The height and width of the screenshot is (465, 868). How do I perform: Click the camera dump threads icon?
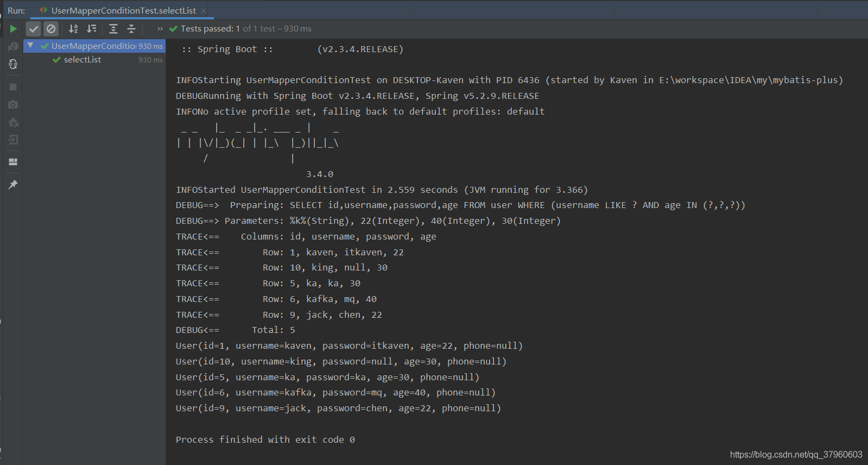pos(13,104)
